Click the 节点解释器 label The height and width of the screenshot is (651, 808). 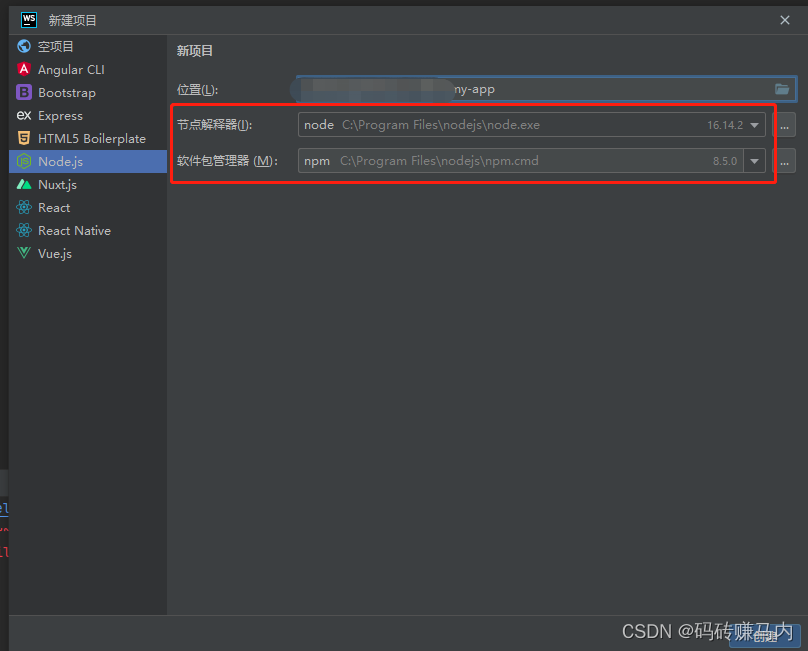click(214, 125)
